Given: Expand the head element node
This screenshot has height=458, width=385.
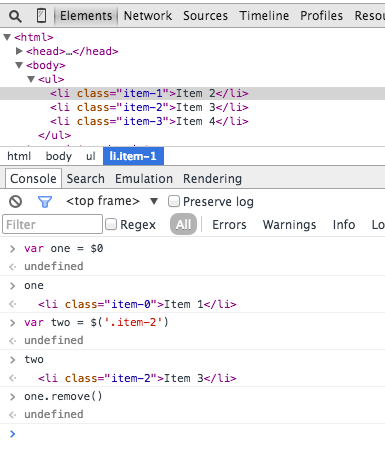Looking at the screenshot, I should point(19,51).
